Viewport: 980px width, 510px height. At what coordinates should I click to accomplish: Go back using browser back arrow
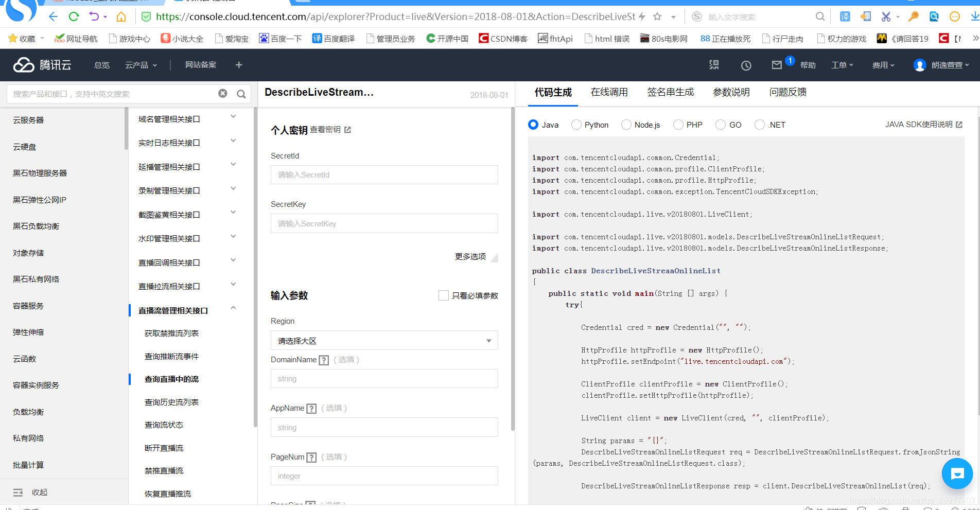pyautogui.click(x=53, y=17)
